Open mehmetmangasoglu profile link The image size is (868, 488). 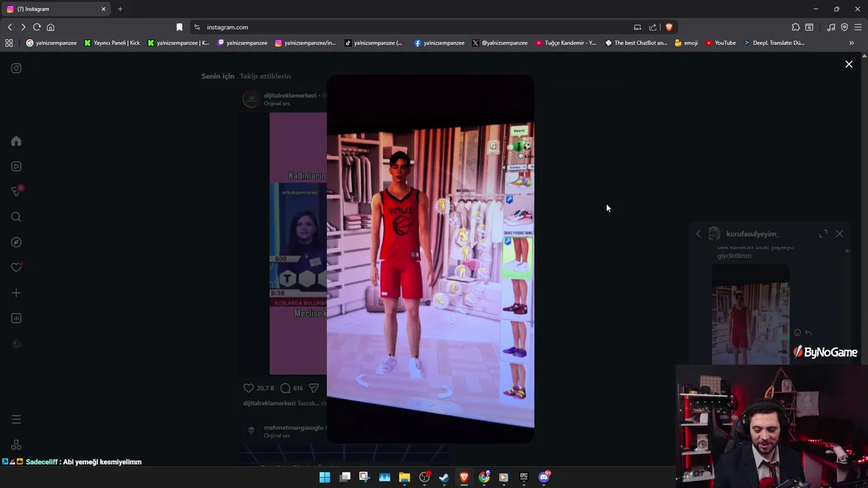click(294, 428)
